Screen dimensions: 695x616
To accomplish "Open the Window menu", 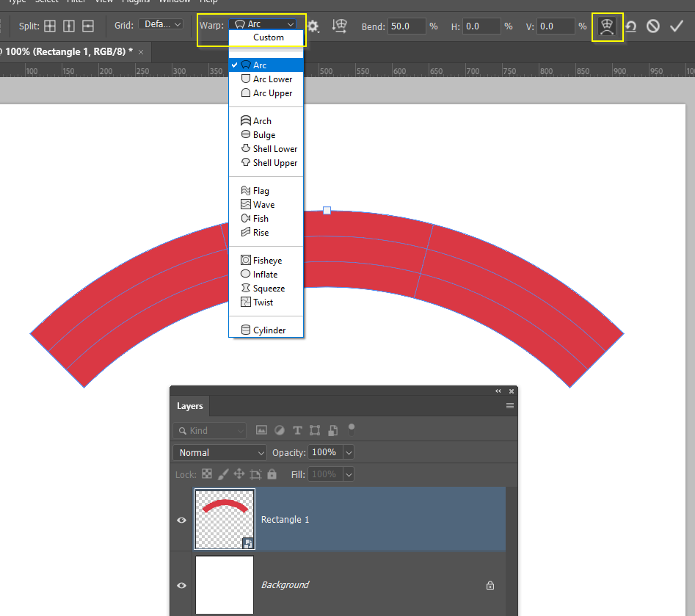I will point(175,2).
